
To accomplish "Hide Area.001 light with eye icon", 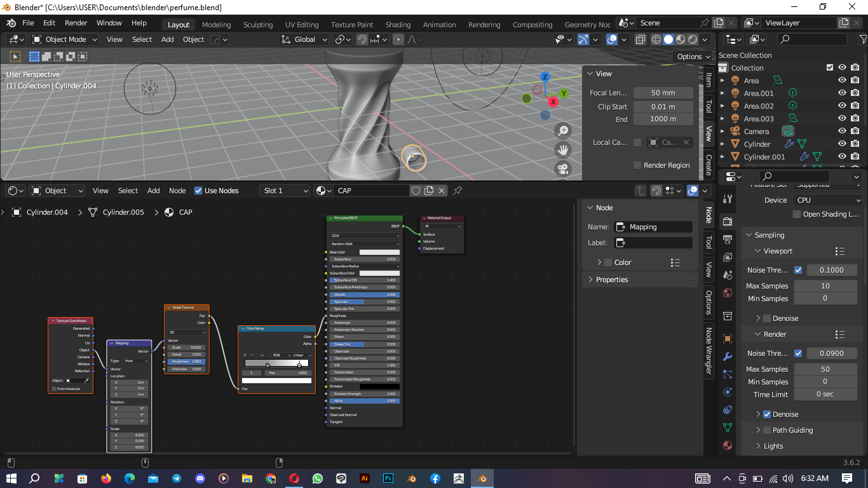I will coord(842,93).
